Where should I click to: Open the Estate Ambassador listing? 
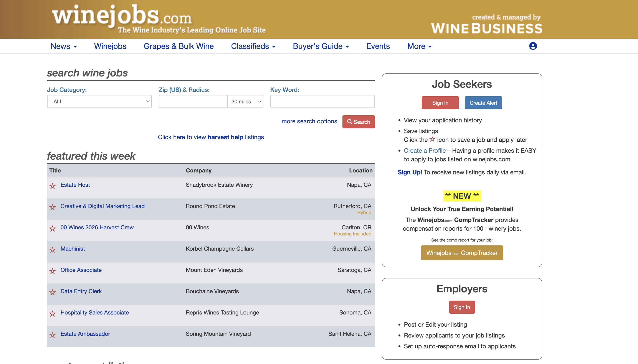click(x=85, y=334)
